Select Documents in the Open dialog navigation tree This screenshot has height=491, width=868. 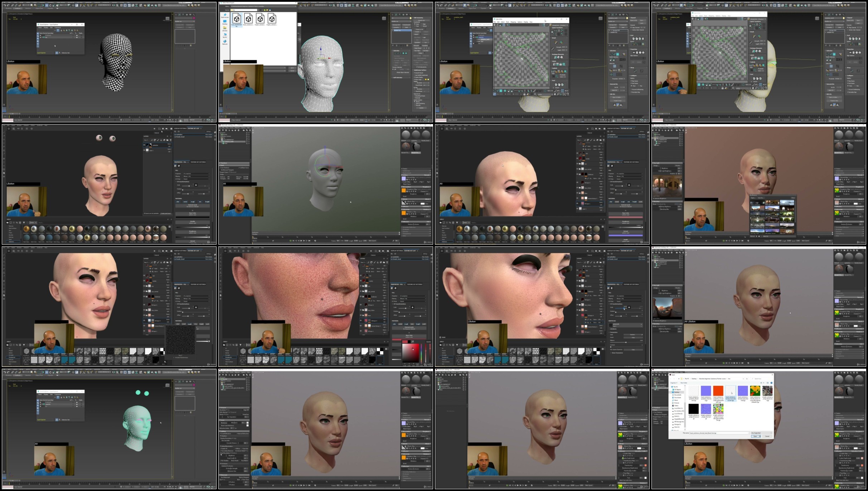click(678, 395)
